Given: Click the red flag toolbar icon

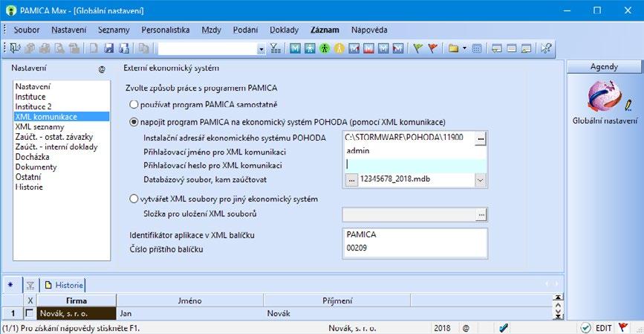Looking at the screenshot, I should 432,48.
